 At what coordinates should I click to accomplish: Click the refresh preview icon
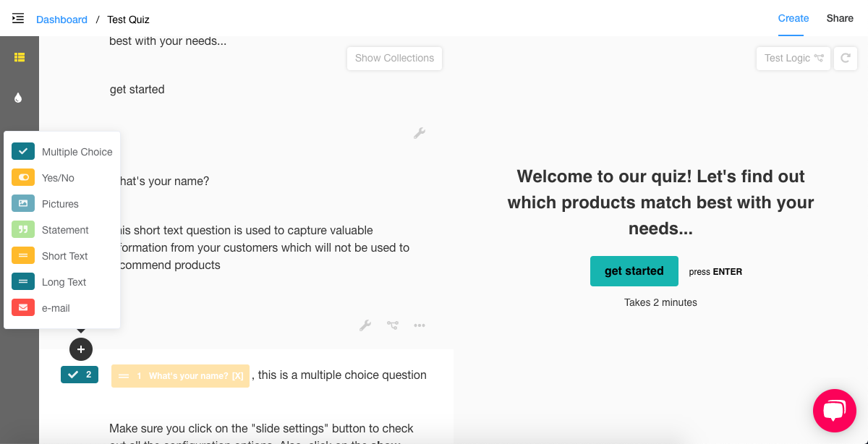click(845, 58)
